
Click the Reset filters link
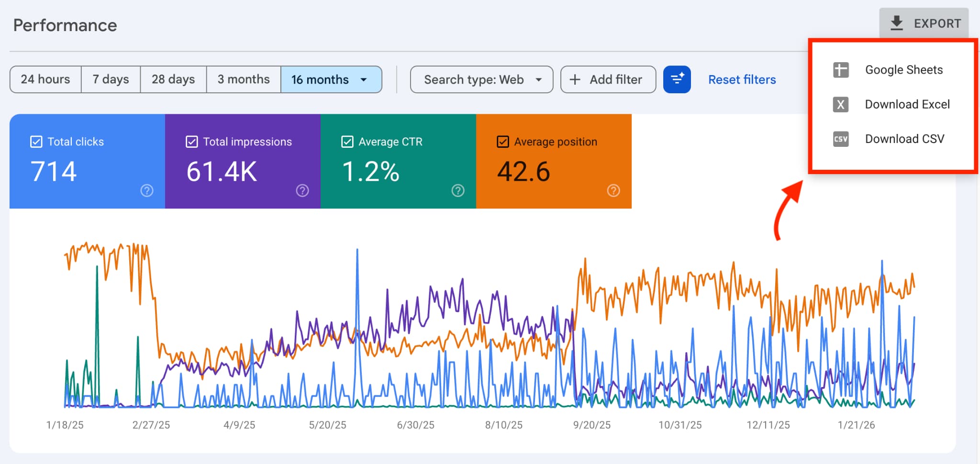[742, 79]
